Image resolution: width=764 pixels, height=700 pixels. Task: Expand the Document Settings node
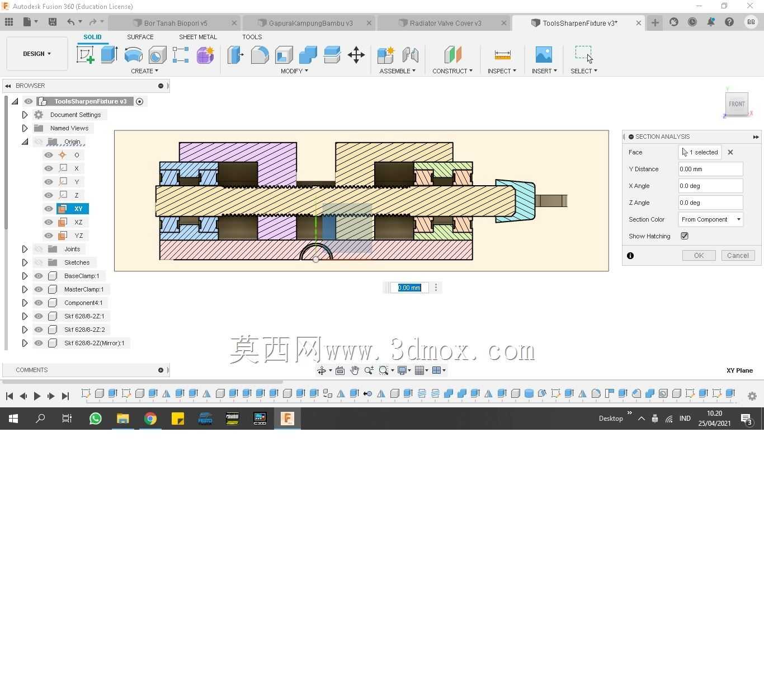(x=25, y=115)
